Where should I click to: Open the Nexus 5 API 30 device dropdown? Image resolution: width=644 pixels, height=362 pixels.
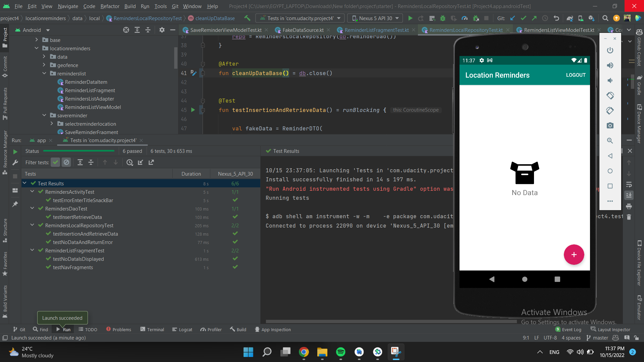click(x=375, y=18)
